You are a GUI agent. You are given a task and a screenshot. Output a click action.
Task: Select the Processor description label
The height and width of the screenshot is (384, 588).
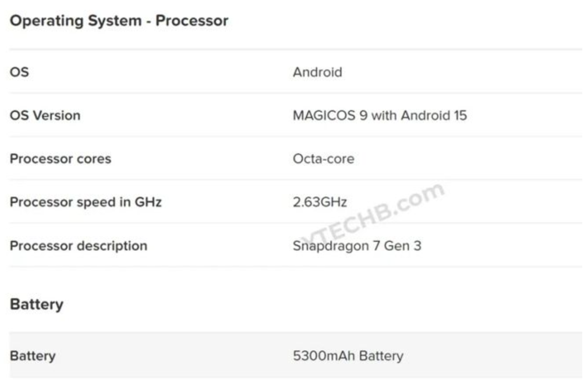pyautogui.click(x=78, y=245)
